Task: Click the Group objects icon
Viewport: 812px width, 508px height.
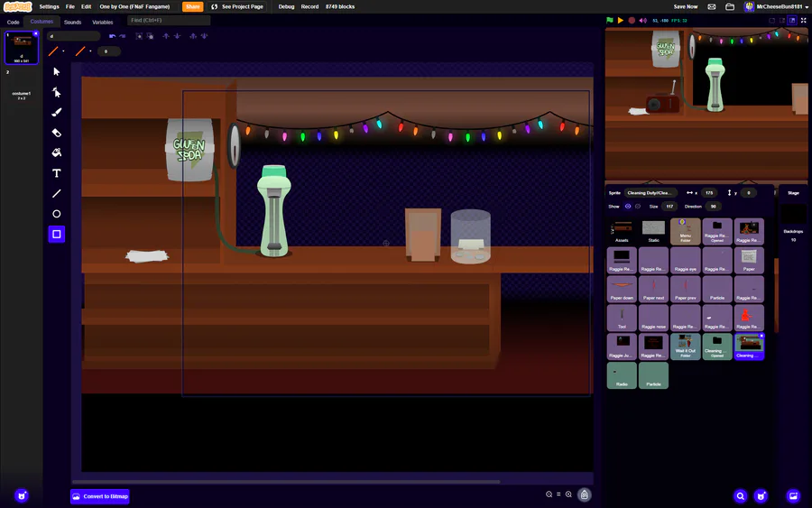Action: [139, 36]
